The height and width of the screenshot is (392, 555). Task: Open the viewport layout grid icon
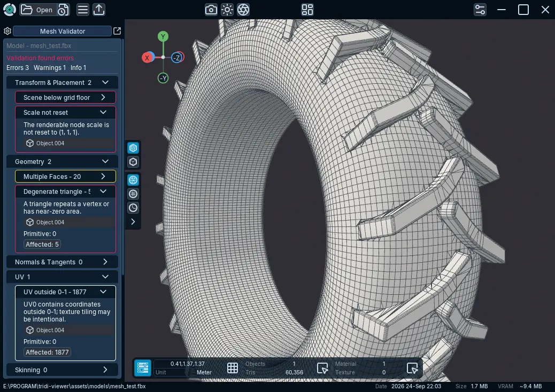[307, 10]
